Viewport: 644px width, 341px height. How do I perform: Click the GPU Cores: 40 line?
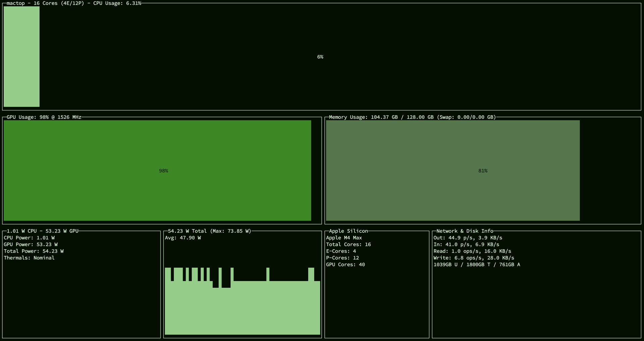pos(345,265)
